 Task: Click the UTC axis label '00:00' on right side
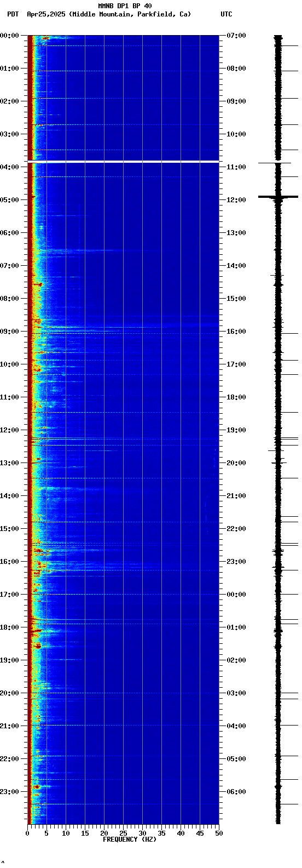coord(236,595)
